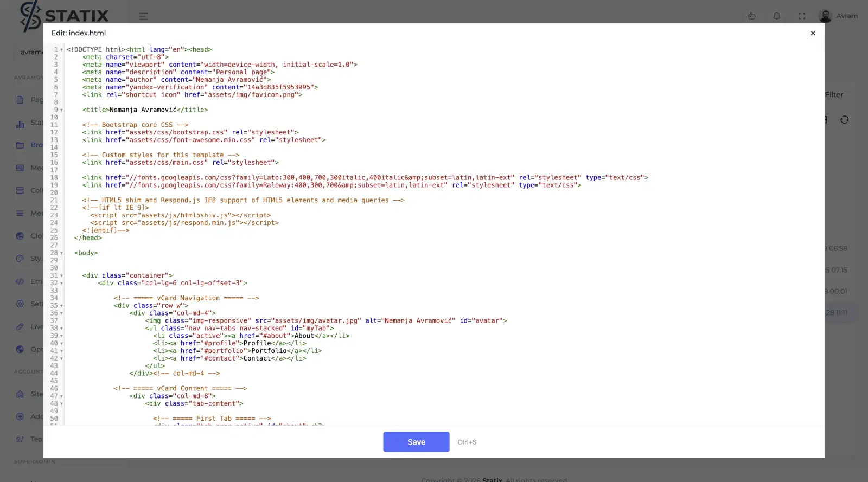Click line number 18 in the gutter
The width and height of the screenshot is (868, 482).
tap(54, 177)
